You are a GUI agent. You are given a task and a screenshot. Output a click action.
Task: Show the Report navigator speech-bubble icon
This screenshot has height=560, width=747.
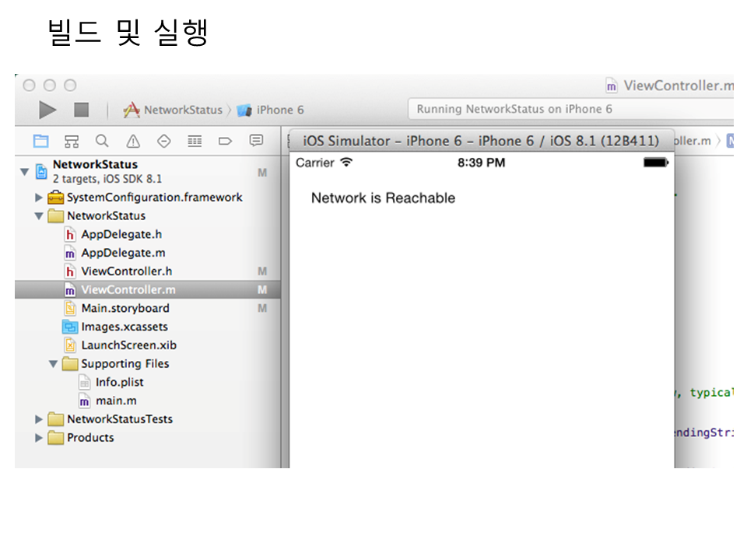[256, 141]
